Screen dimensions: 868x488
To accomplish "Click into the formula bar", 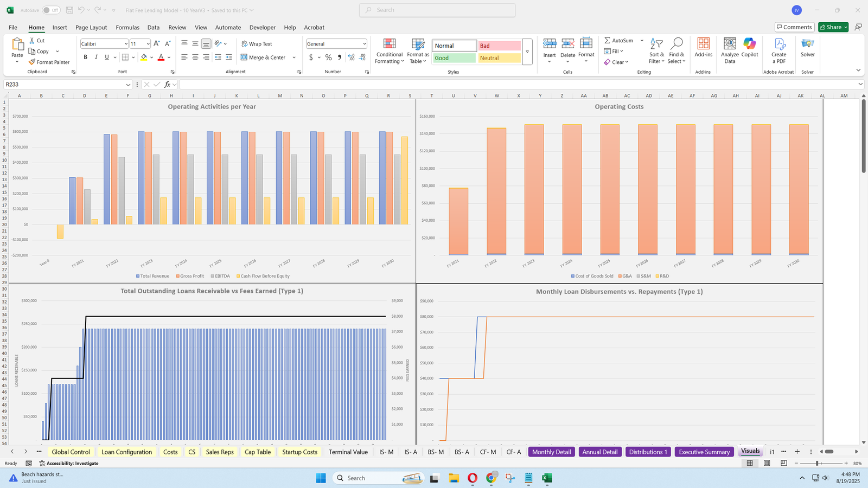I will [515, 85].
